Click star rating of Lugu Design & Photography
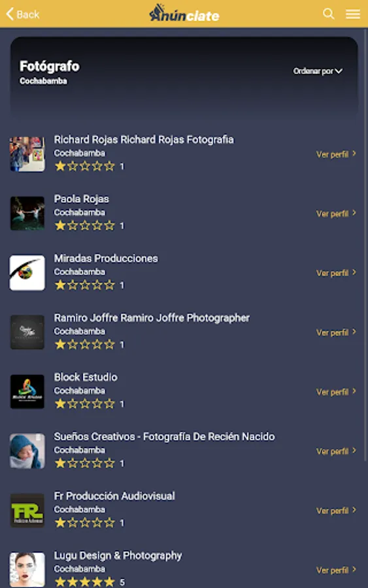The width and height of the screenshot is (368, 588). pos(85,581)
